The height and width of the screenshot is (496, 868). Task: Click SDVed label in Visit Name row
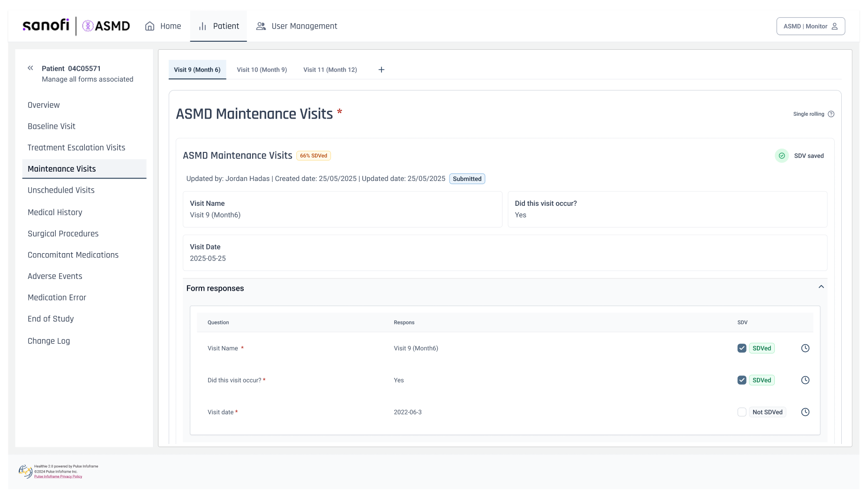(762, 348)
